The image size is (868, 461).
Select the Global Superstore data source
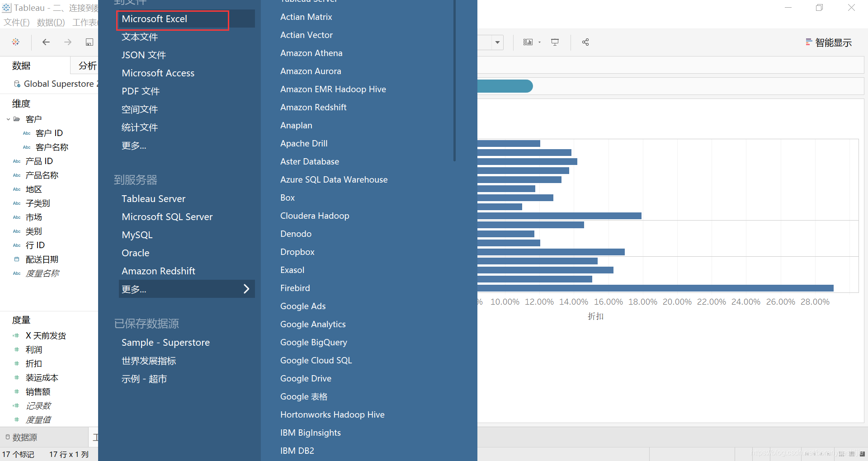(56, 84)
